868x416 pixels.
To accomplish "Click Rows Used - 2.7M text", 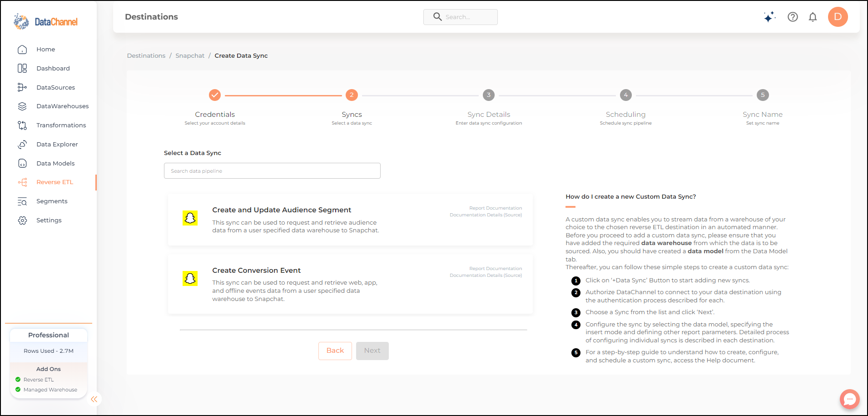I will tap(49, 351).
